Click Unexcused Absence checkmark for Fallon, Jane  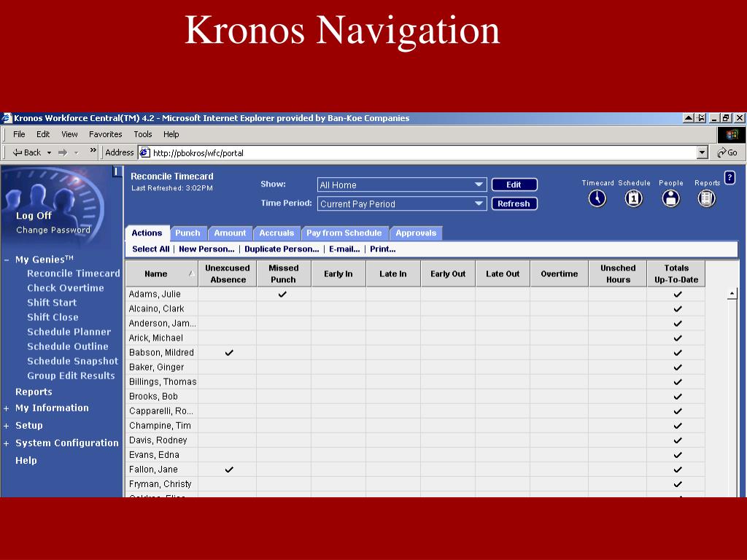click(229, 470)
